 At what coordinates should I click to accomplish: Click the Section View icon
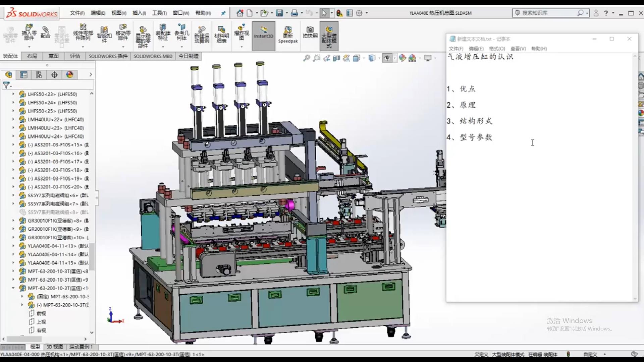tap(336, 58)
